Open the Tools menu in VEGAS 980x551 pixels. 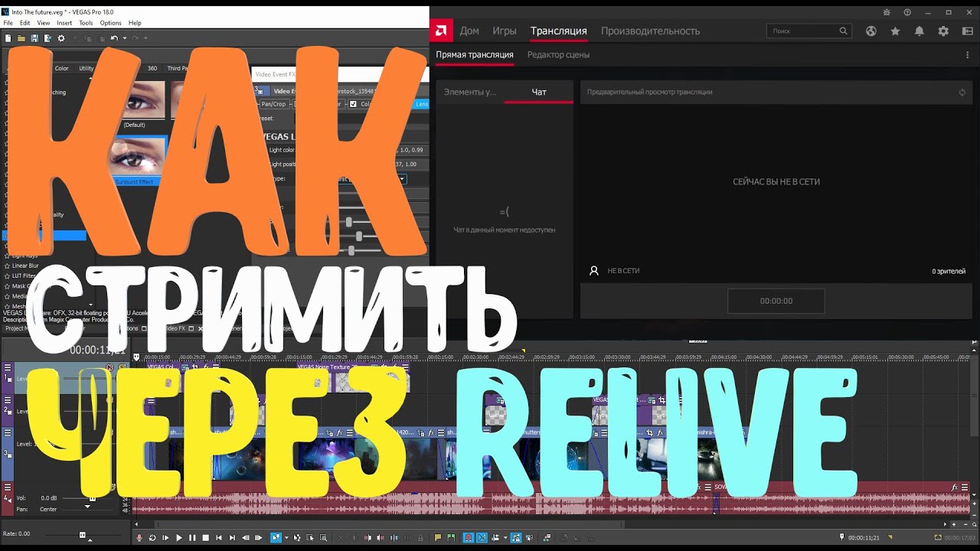(86, 23)
